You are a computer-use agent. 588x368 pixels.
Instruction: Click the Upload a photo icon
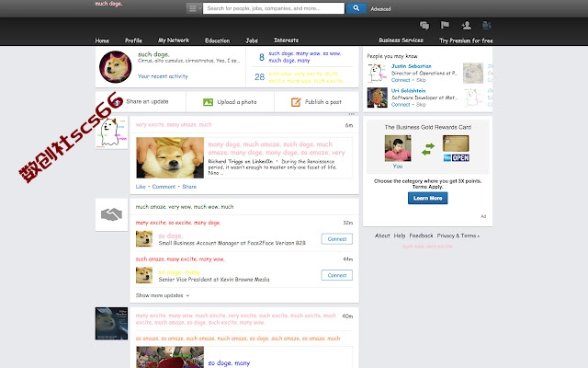coord(208,102)
